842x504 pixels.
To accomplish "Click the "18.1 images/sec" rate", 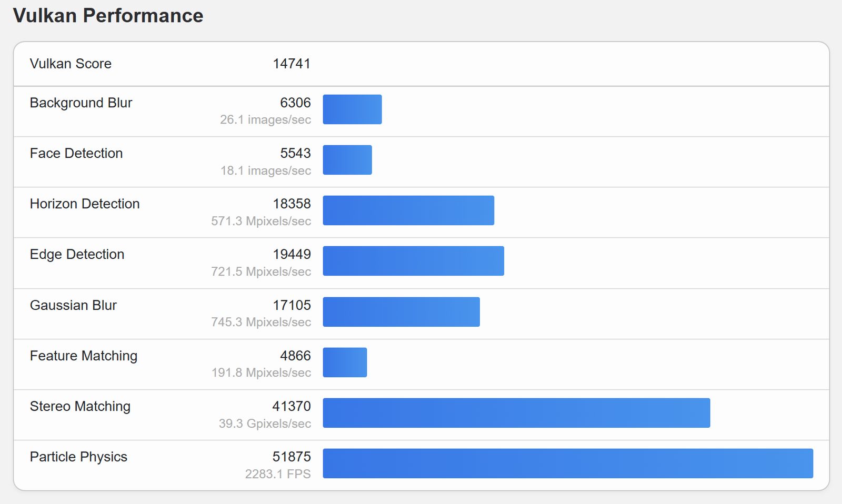I will (x=265, y=170).
